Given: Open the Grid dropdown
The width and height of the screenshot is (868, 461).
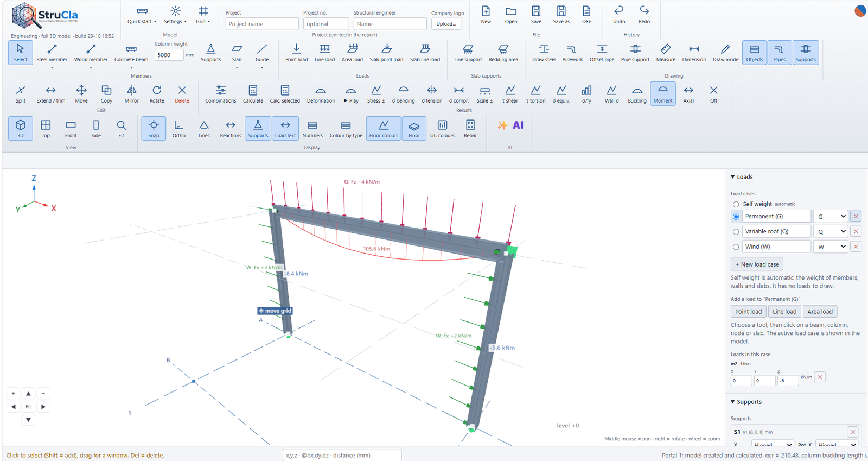Looking at the screenshot, I should point(203,15).
